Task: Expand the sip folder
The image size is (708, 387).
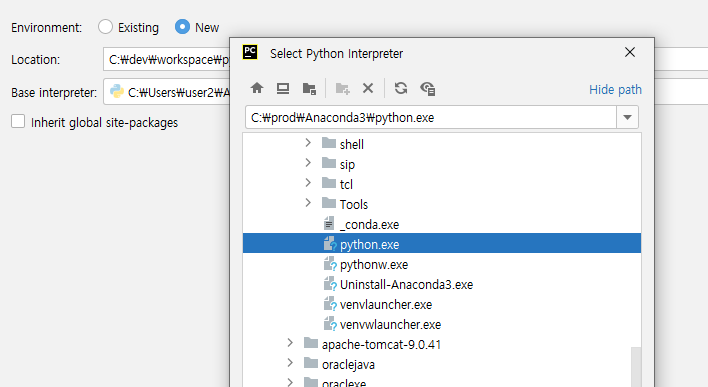Action: pos(308,163)
